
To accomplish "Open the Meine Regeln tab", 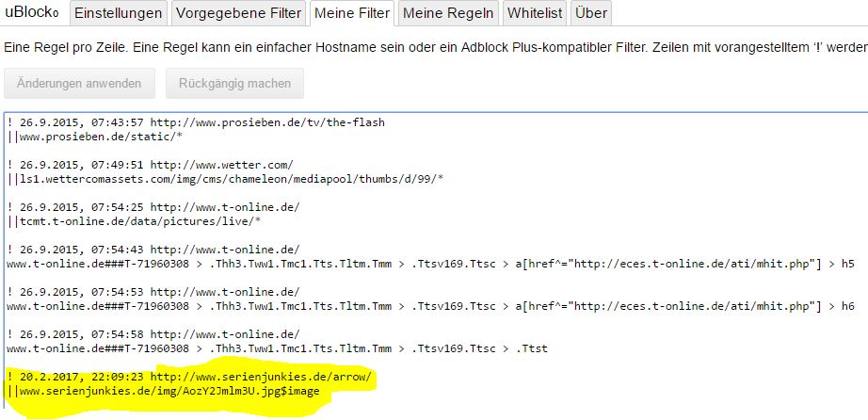I will pos(448,13).
